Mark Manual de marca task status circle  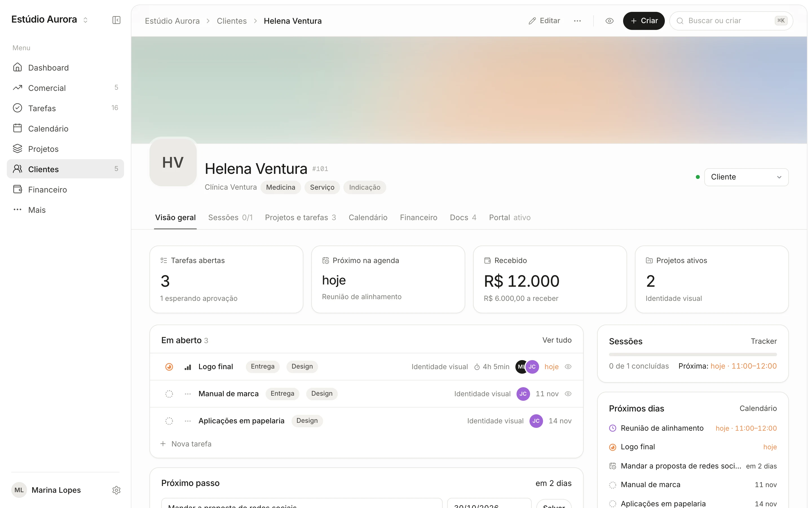coord(169,394)
